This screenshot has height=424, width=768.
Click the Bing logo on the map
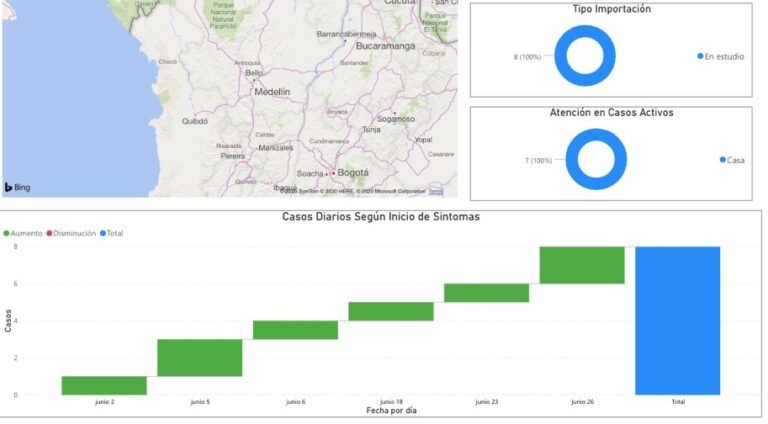point(16,187)
